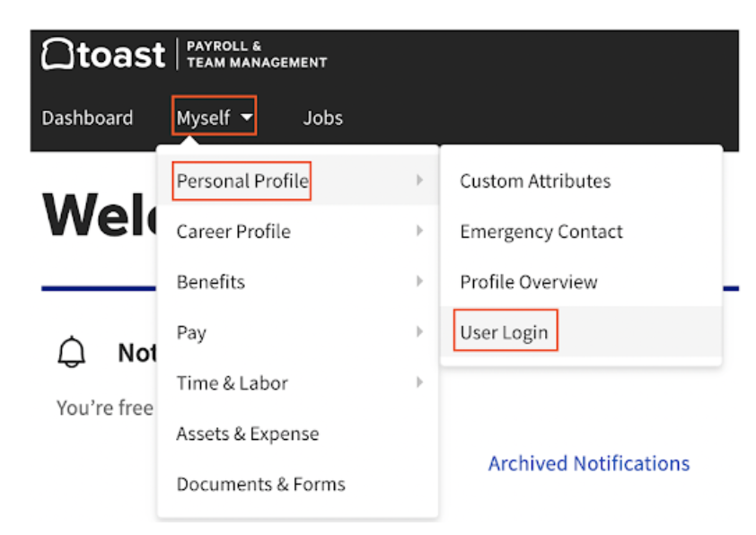Open the Assets & Expense menu entry

246,434
